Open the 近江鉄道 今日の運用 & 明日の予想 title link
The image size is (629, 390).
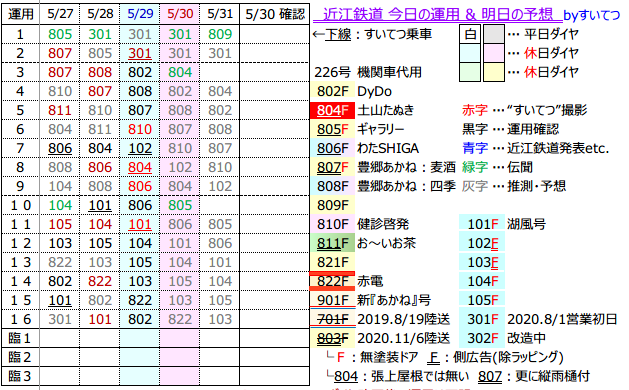(x=437, y=14)
